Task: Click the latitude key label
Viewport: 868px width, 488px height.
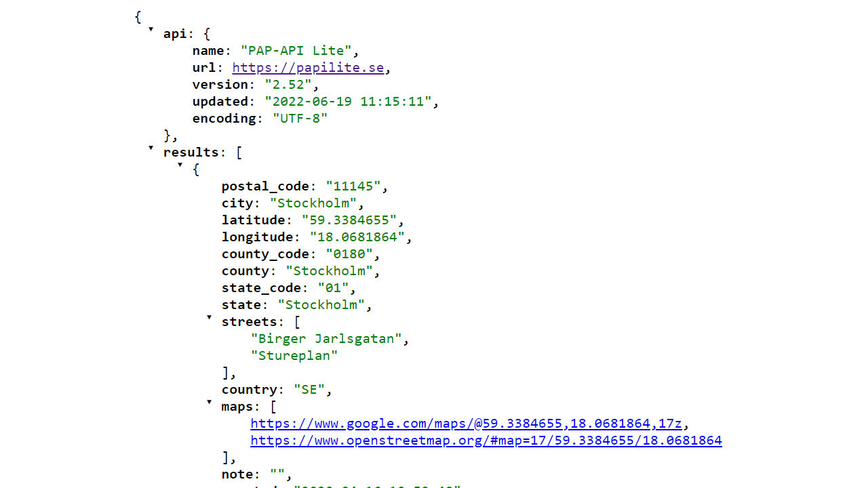Action: [x=254, y=220]
